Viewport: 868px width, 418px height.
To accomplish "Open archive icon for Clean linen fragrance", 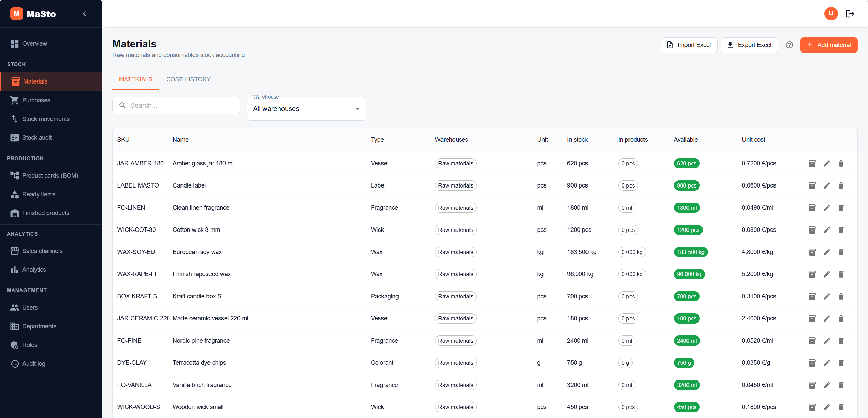I will [x=812, y=208].
